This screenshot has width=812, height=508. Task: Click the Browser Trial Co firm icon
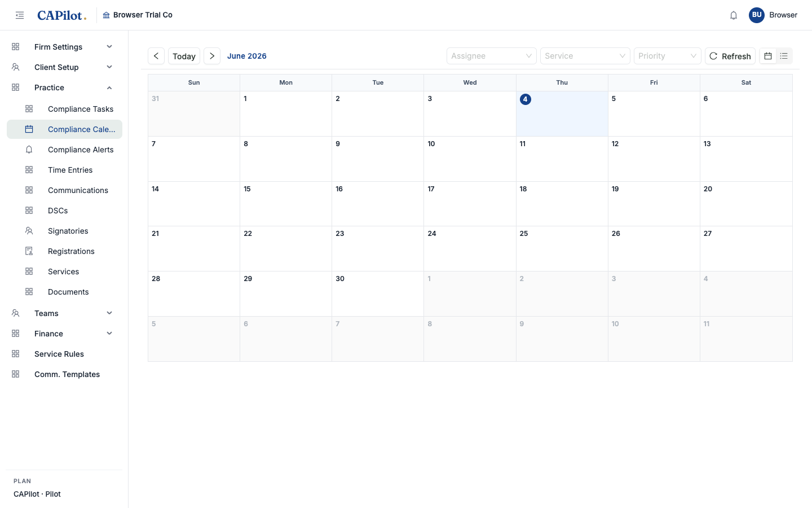[106, 15]
